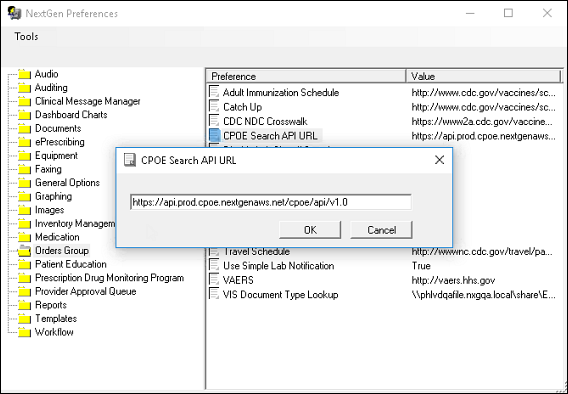This screenshot has width=568, height=394.
Task: Click the Value column header
Action: tap(484, 76)
